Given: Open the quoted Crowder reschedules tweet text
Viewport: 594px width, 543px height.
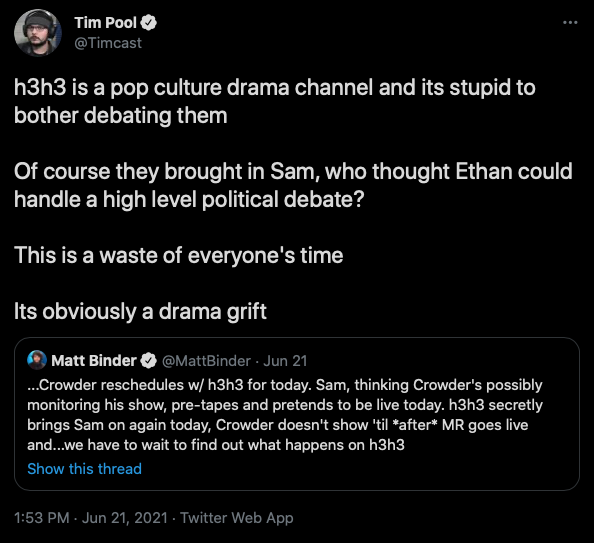Looking at the screenshot, I should point(285,415).
